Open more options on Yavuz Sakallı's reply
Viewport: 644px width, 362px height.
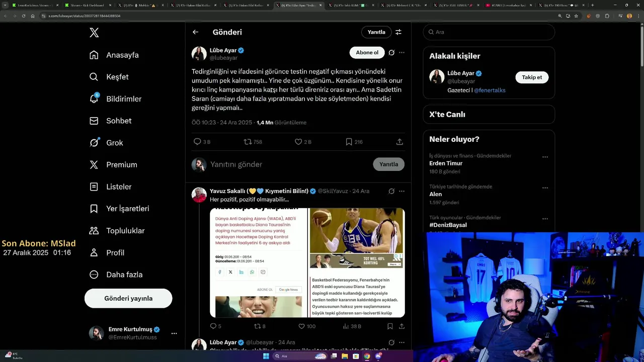401,191
